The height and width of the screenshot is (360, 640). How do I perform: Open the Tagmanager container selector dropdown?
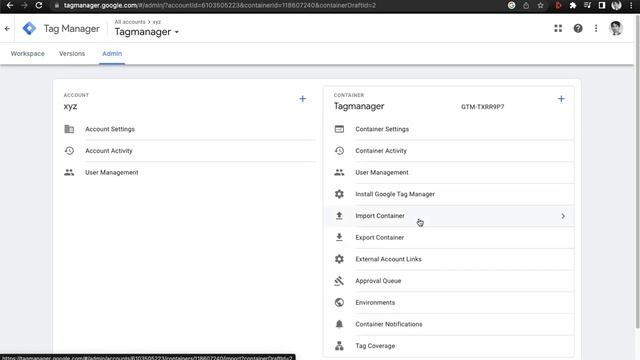click(x=147, y=32)
